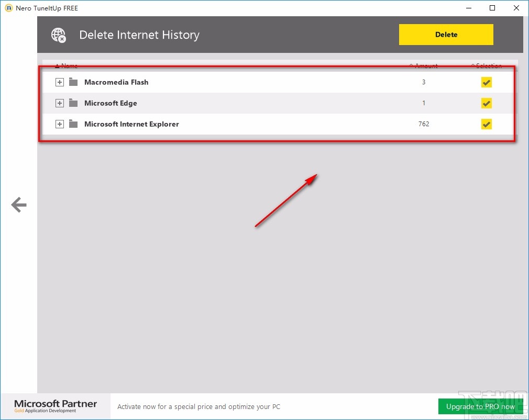Uncheck the Microsoft Edge selection checkbox
The width and height of the screenshot is (529, 420).
click(486, 103)
